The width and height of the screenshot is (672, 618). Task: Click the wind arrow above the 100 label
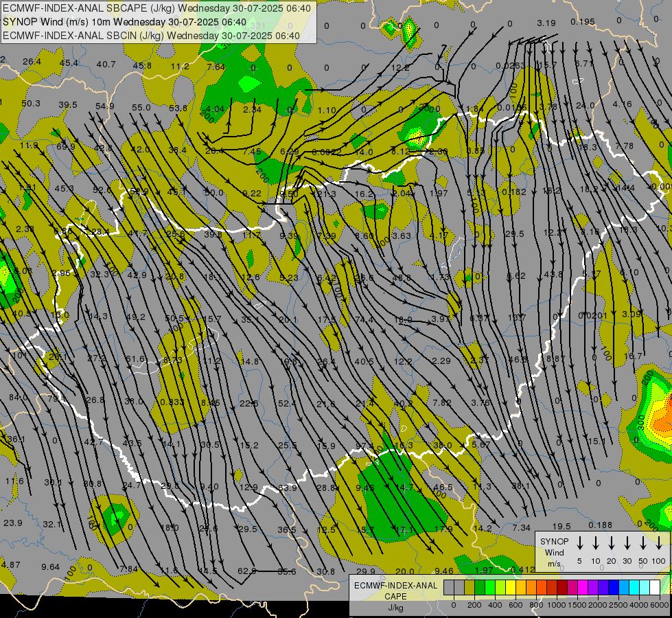[x=659, y=543]
